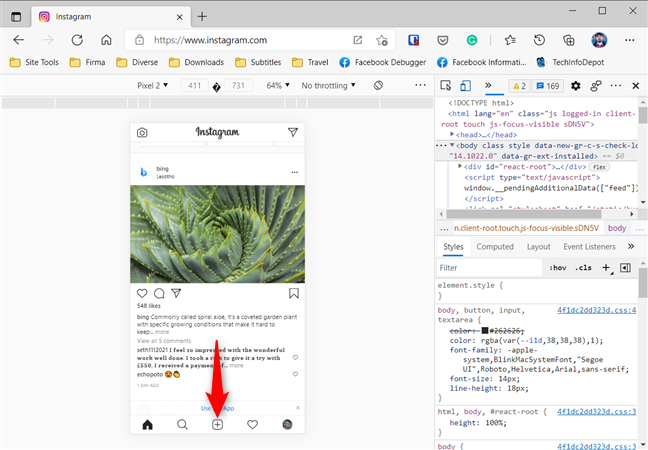648x450 pixels.
Task: Click the 411 width field
Action: pyautogui.click(x=194, y=86)
